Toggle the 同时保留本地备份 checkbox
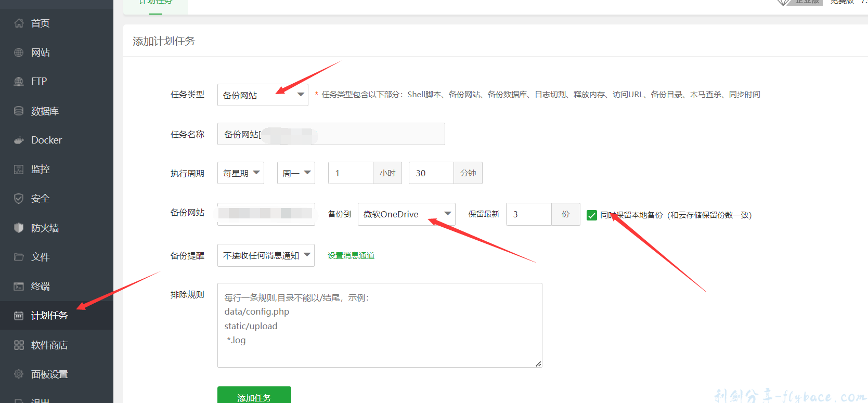The height and width of the screenshot is (403, 868). pos(592,215)
